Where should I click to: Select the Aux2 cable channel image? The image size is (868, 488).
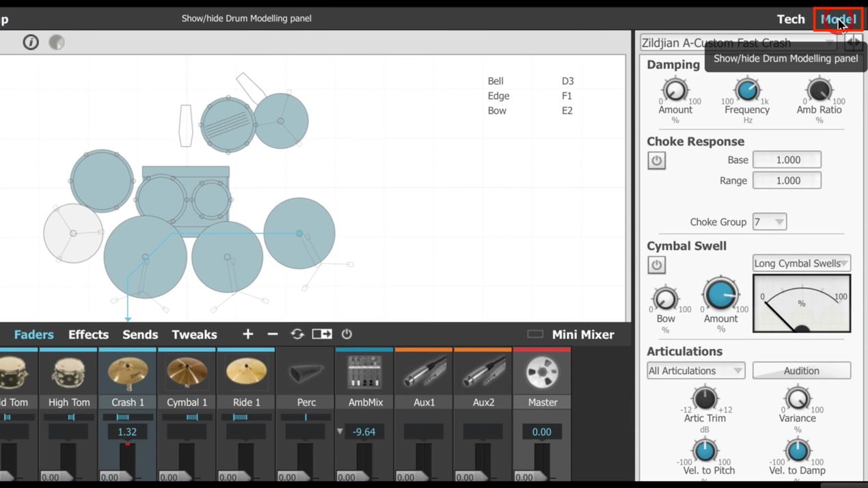483,374
